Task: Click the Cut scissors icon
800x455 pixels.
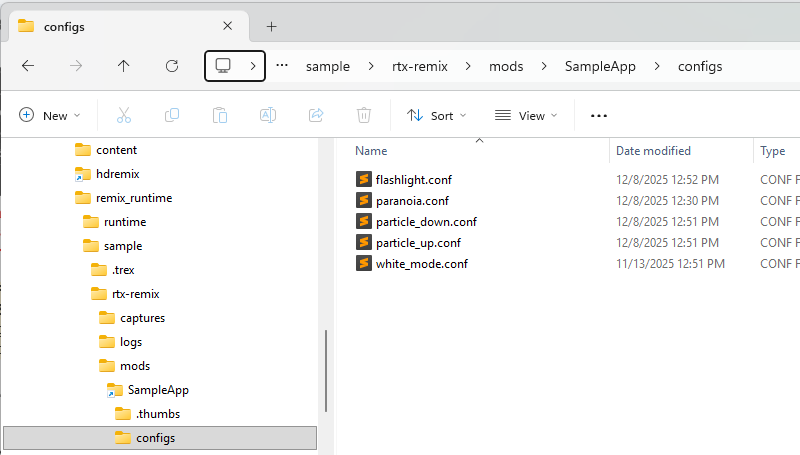Action: (x=124, y=116)
